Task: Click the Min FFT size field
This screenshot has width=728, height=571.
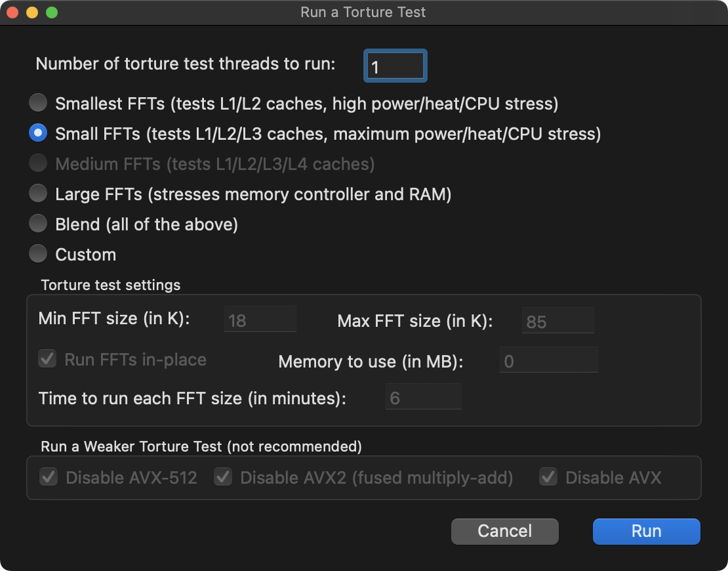Action: click(260, 321)
